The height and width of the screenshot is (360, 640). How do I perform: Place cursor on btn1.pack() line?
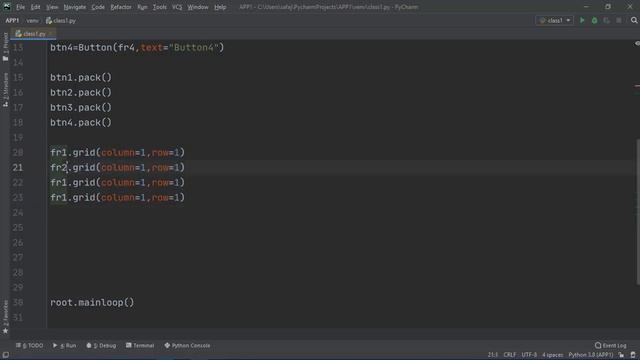click(81, 78)
